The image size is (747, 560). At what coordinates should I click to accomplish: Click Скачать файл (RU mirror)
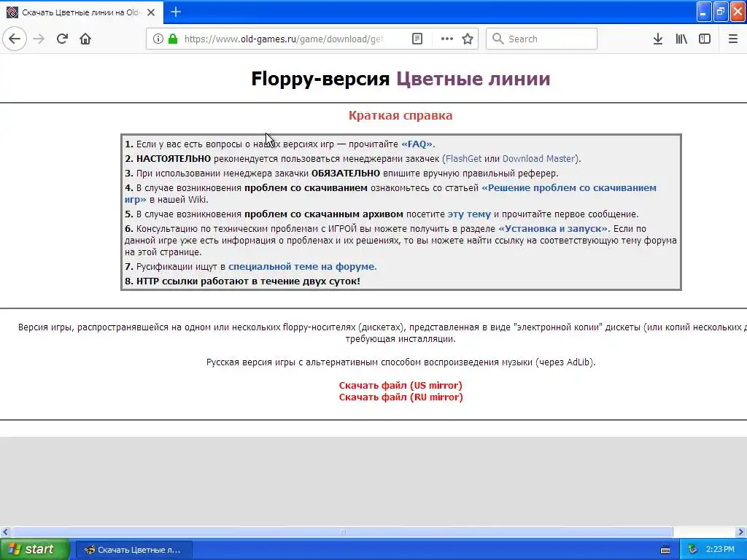tap(400, 397)
